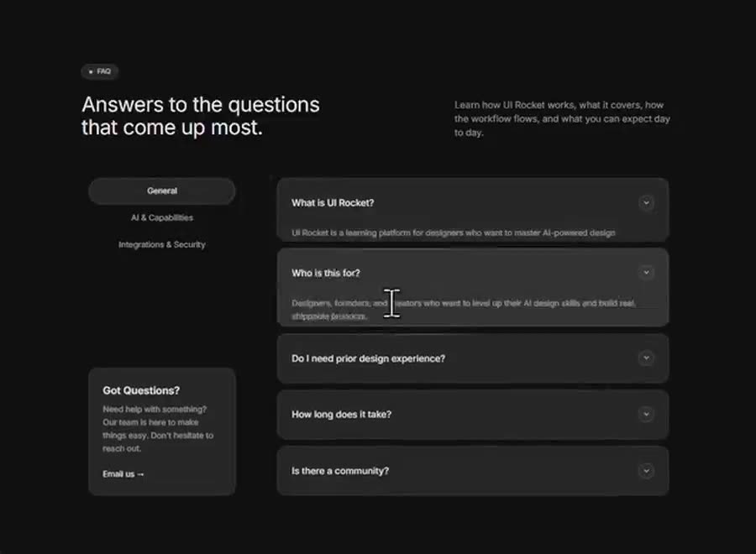756x554 pixels.
Task: Click the answer text under "Who is this for?"
Action: coord(464,309)
